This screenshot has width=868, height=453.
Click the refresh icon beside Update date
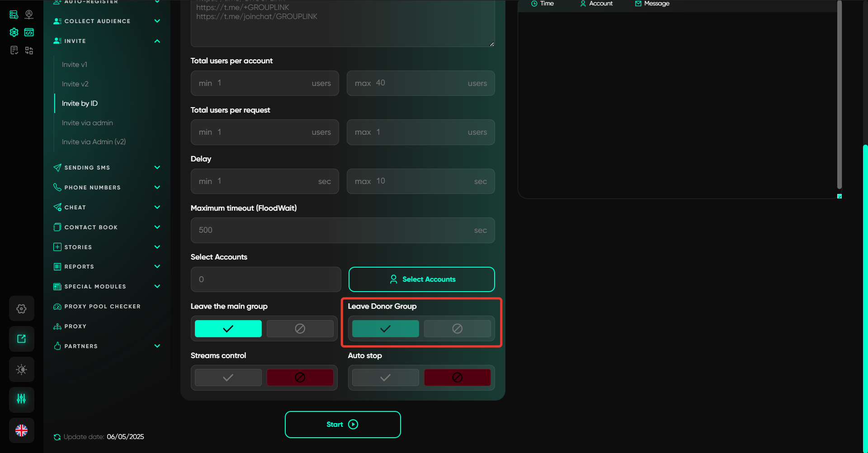(x=57, y=437)
